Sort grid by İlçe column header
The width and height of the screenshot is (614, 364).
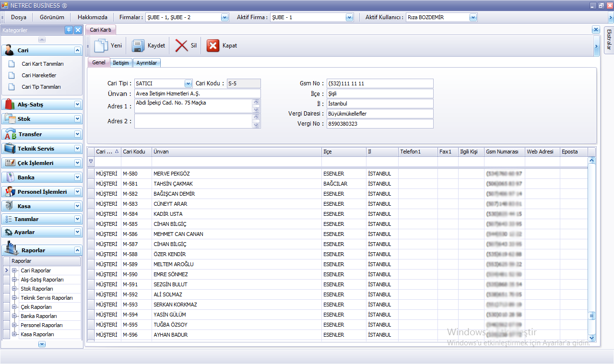coord(343,152)
